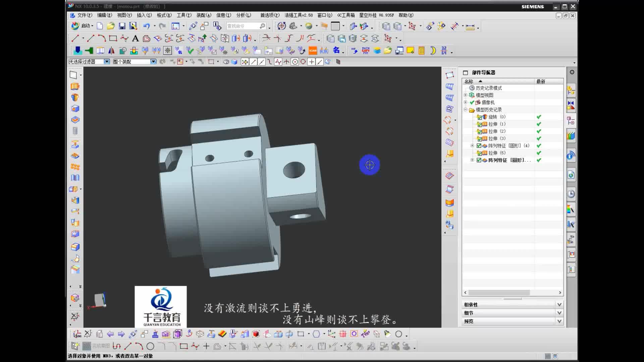Image resolution: width=644 pixels, height=362 pixels.
Task: Click the navigator horizontal scrollbar
Action: pos(499,293)
